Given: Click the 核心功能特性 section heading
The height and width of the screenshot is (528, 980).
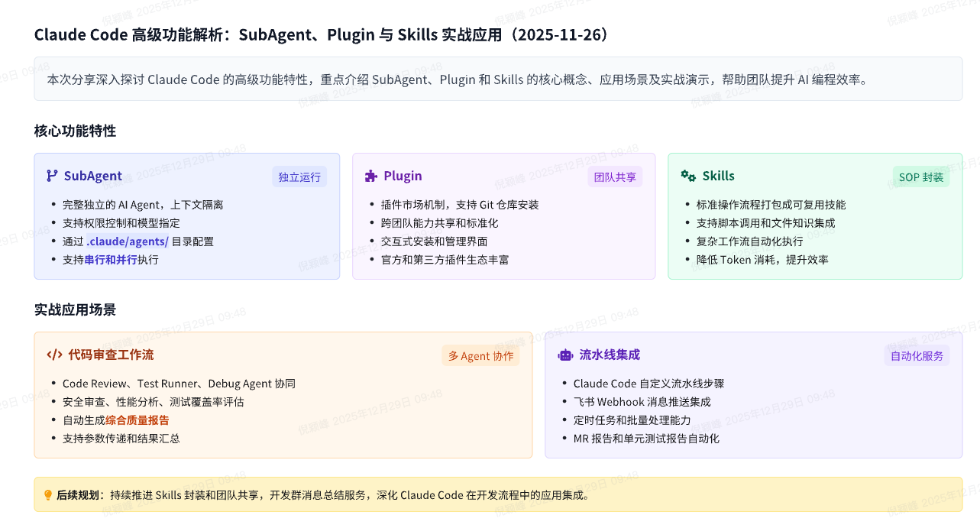Looking at the screenshot, I should [x=75, y=131].
